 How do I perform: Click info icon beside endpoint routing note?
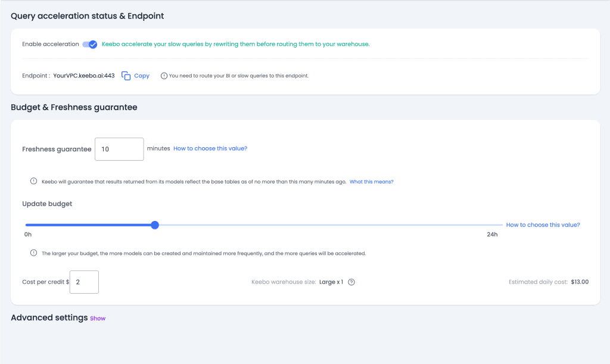coord(164,76)
